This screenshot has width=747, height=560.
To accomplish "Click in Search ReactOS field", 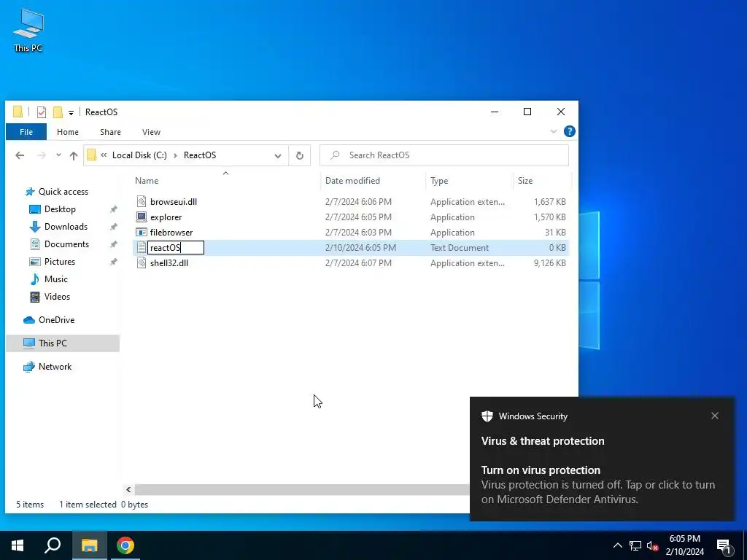I will tap(444, 155).
